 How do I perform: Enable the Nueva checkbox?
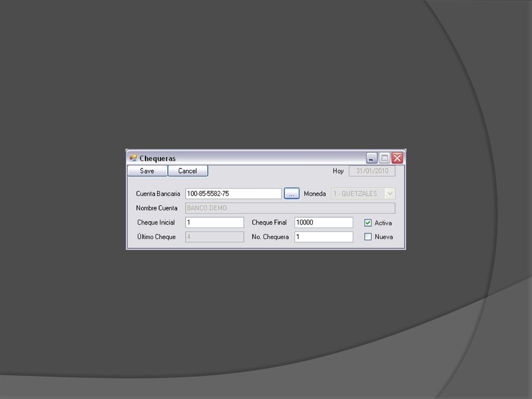(368, 237)
